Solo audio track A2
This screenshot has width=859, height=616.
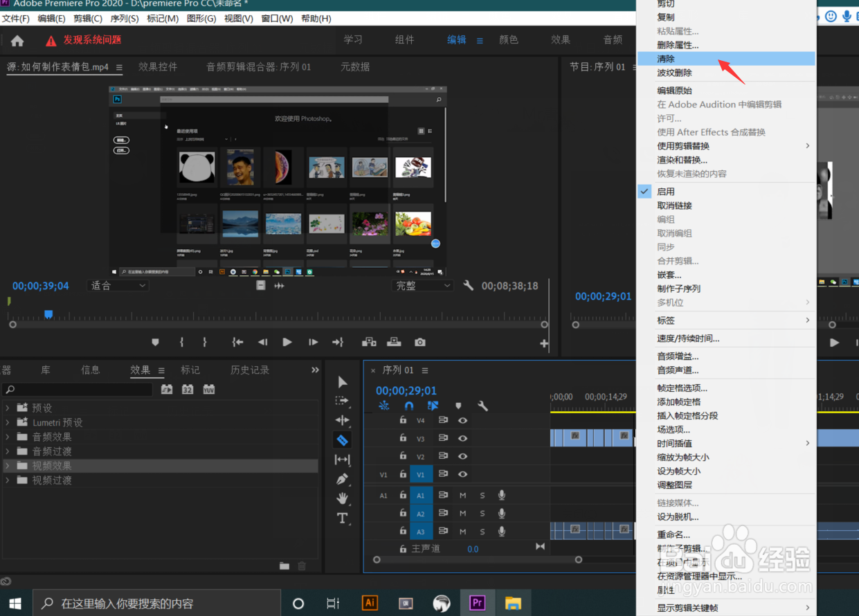coord(482,514)
